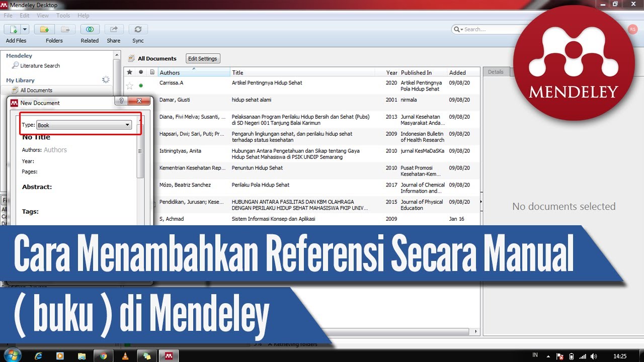The image size is (644, 362).
Task: Click the New Document dialog help button
Action: click(121, 101)
